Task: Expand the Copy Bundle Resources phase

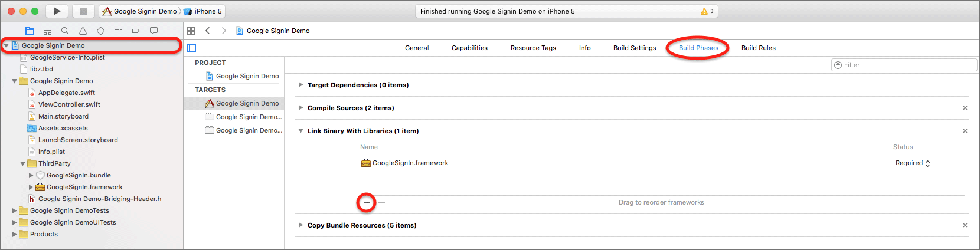Action: 300,225
